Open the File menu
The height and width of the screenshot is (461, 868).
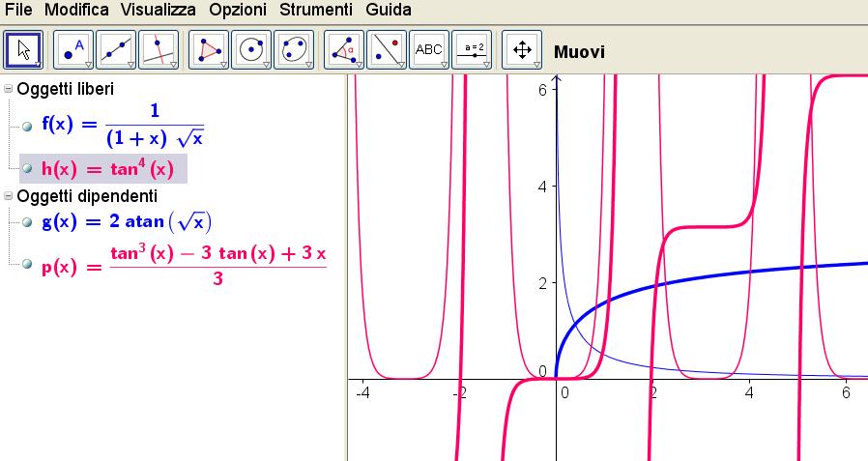pos(18,10)
